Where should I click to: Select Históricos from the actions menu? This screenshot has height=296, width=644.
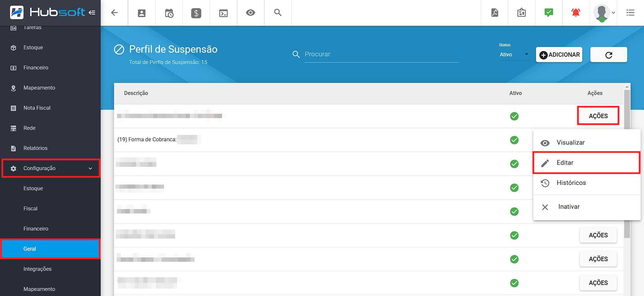(x=587, y=183)
